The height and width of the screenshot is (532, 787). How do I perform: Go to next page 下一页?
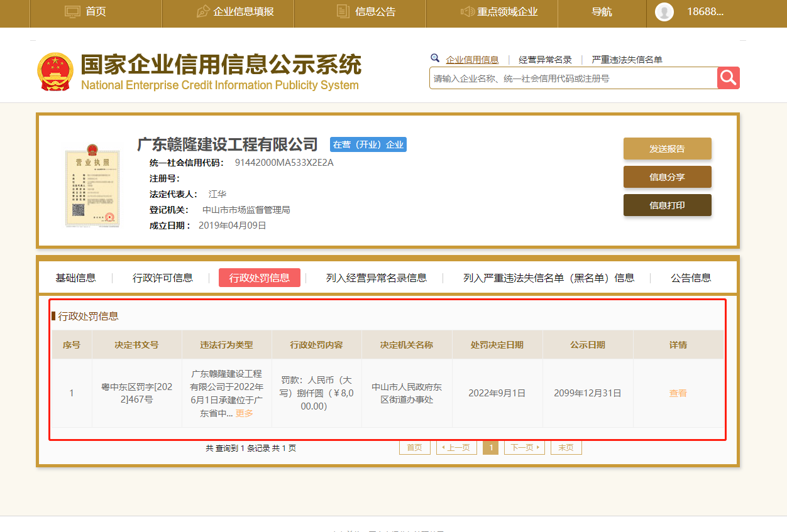524,448
